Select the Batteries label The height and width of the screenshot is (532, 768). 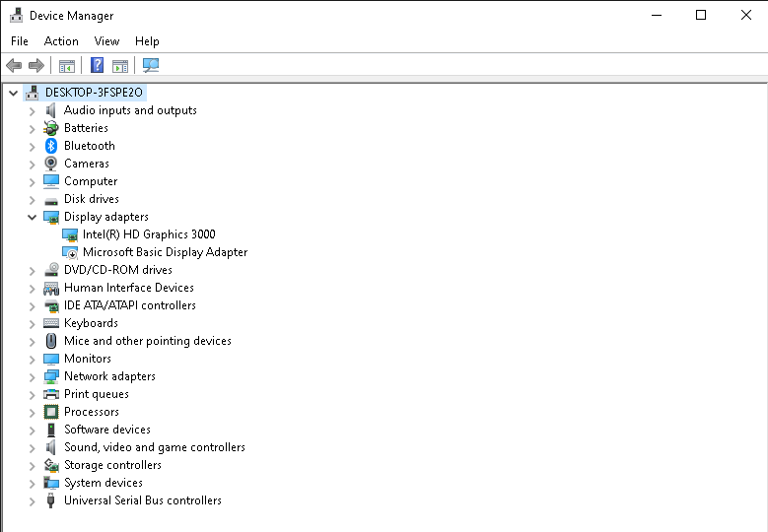coord(86,128)
